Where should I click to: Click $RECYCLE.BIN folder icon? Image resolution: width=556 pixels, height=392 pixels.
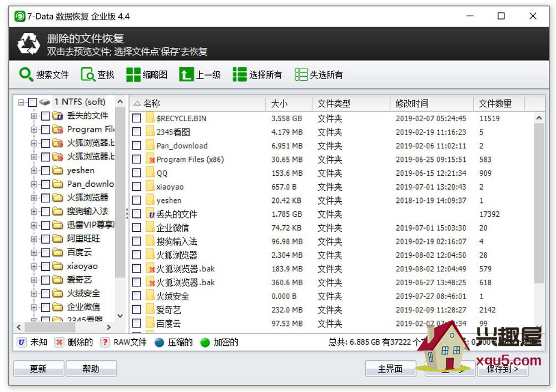click(x=150, y=118)
